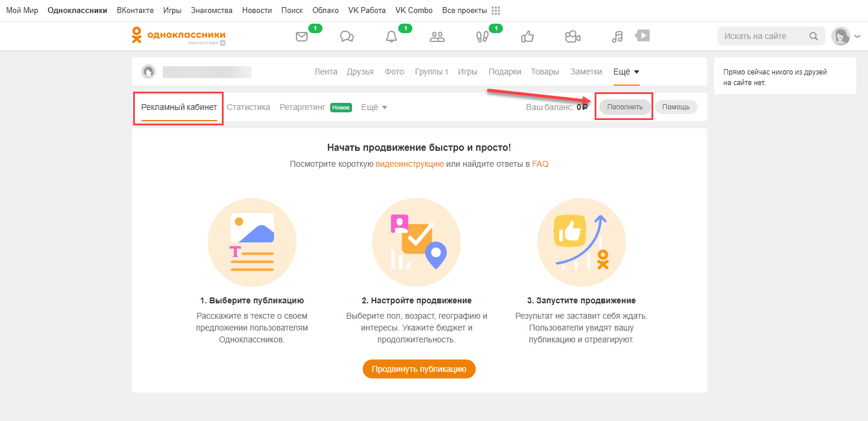Click the Odnoklassniki logo

tap(178, 35)
